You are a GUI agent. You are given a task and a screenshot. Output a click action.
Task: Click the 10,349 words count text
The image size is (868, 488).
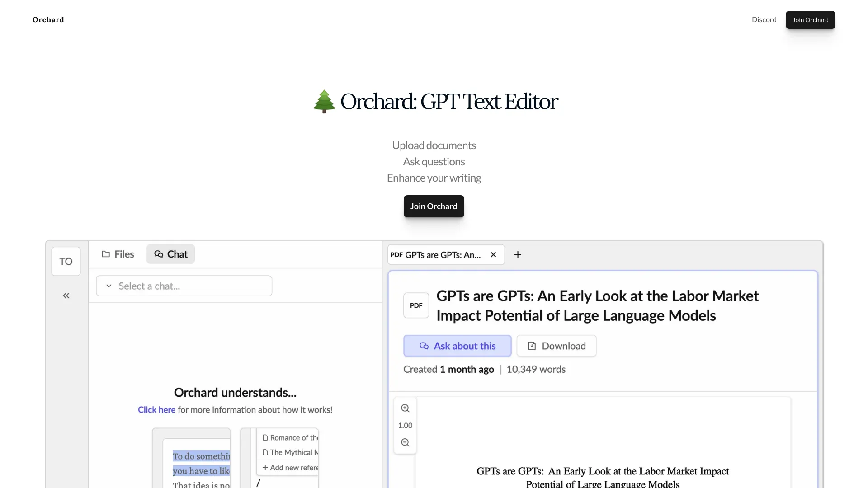click(x=536, y=369)
